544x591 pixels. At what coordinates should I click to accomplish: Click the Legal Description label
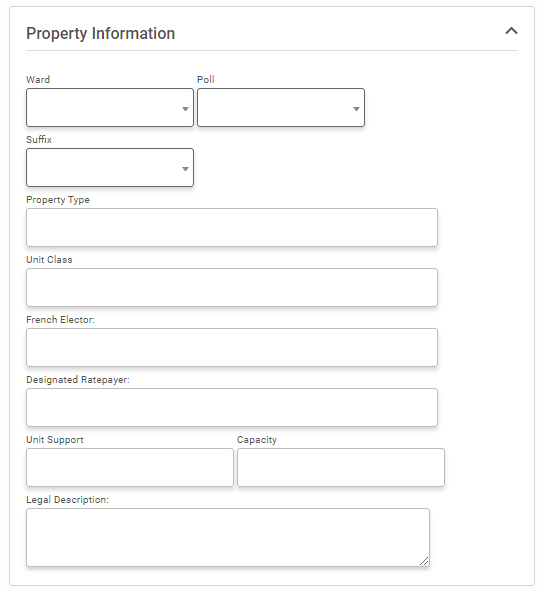(67, 500)
